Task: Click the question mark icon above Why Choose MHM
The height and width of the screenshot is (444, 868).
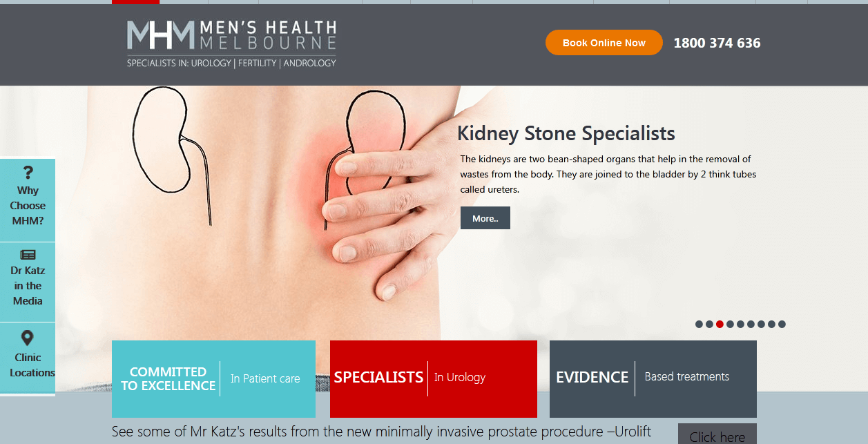Action: click(x=28, y=173)
